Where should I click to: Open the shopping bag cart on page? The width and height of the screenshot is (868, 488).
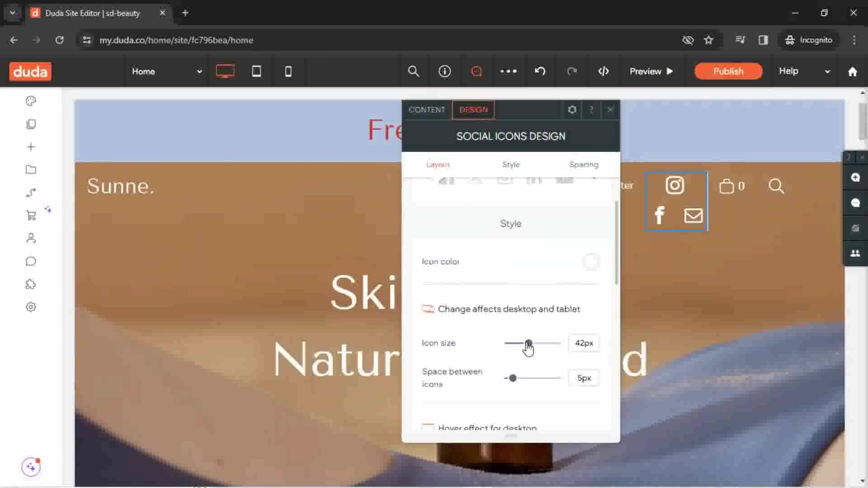coord(731,186)
